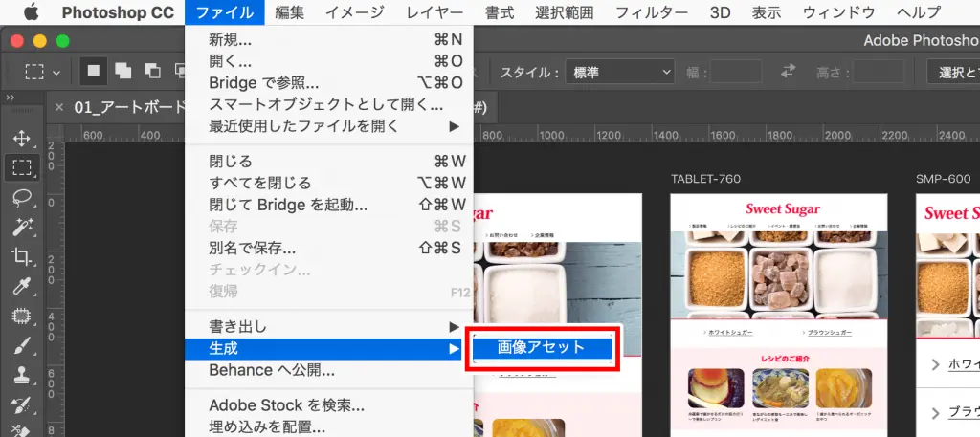This screenshot has width=980, height=437.
Task: Select the Lasso tool
Action: click(x=22, y=197)
